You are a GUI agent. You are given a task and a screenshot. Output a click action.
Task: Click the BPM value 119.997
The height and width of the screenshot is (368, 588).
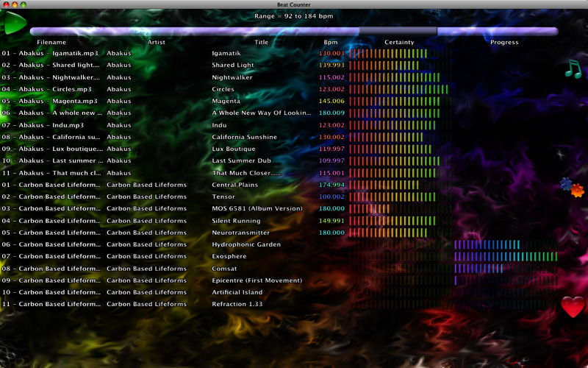tap(331, 149)
